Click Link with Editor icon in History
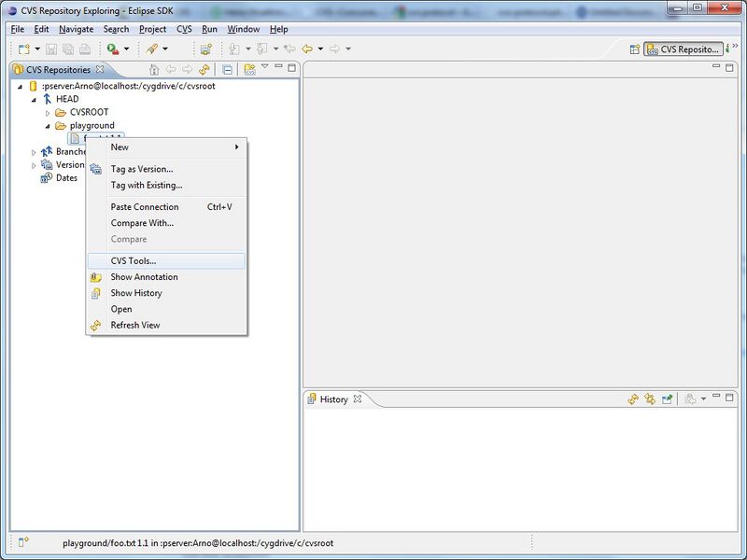The image size is (747, 560). (x=650, y=399)
